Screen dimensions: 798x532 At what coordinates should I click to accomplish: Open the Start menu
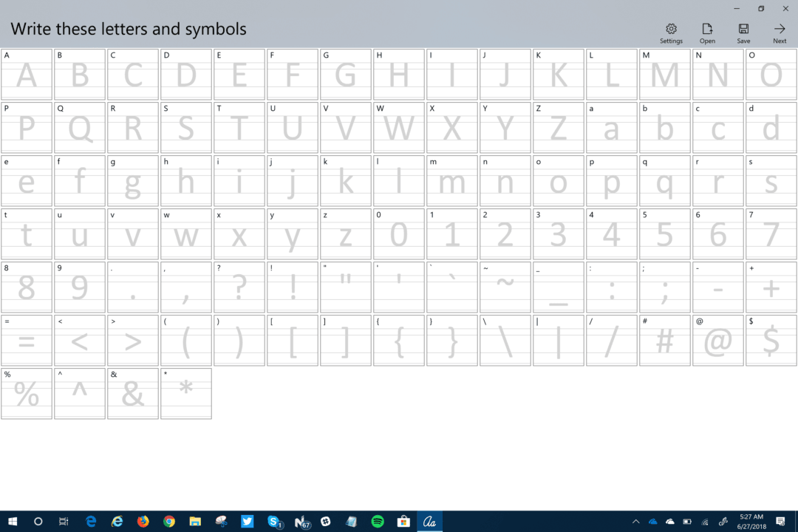[x=13, y=522]
